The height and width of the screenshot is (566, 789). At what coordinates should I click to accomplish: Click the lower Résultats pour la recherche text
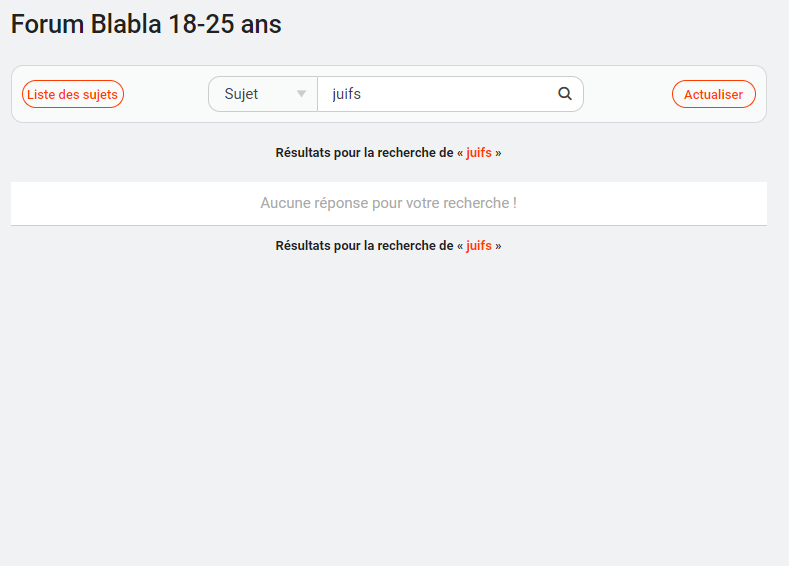pos(364,245)
